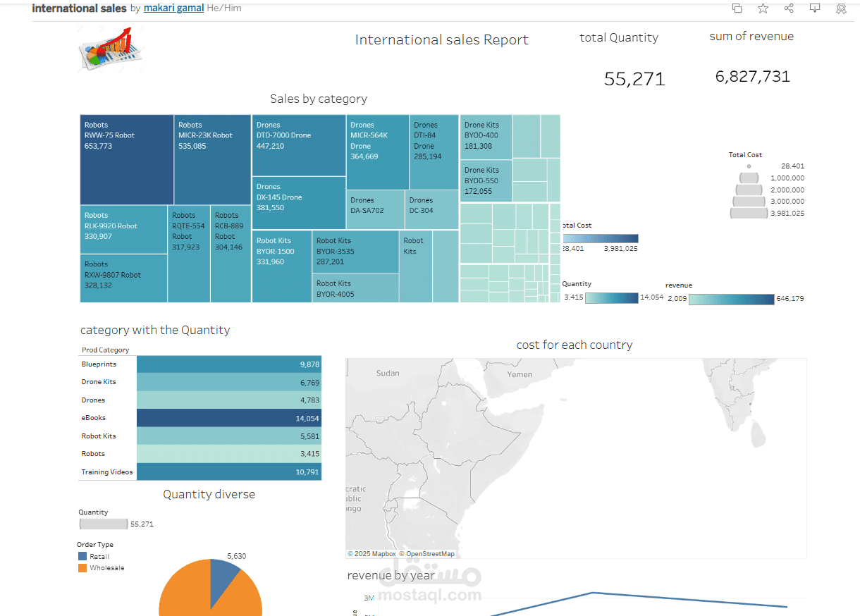Click the Drones bar showing 4,783
Screen dimensions: 860x616
229,400
